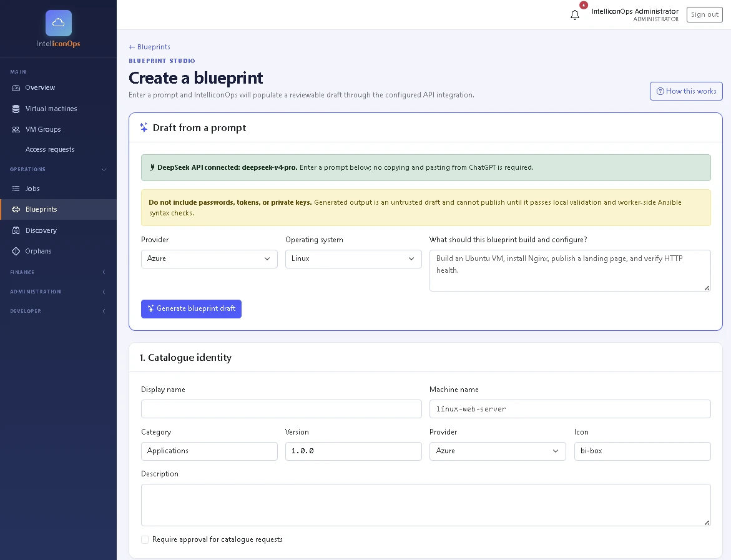Click the 1. Catalogue identity heading
731x560 pixels.
point(185,358)
